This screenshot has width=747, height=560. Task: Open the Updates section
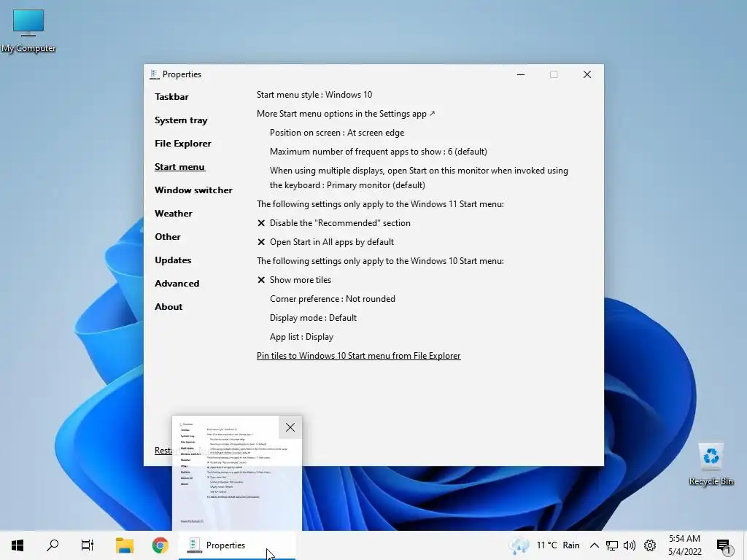[x=173, y=260]
